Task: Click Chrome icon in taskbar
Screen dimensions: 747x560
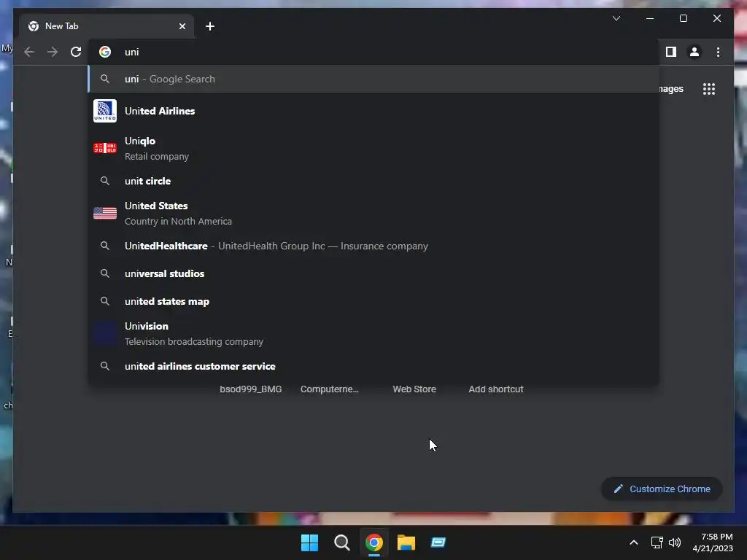Action: [374, 542]
